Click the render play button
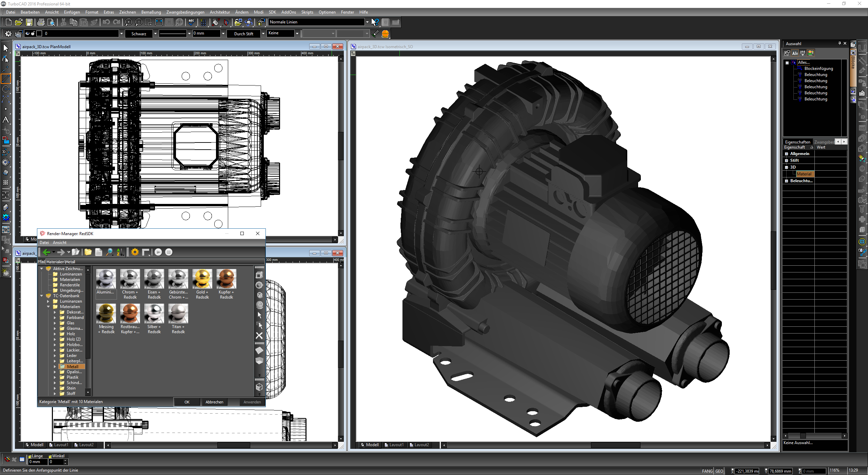Screen dimensions: 868x475 tap(158, 252)
